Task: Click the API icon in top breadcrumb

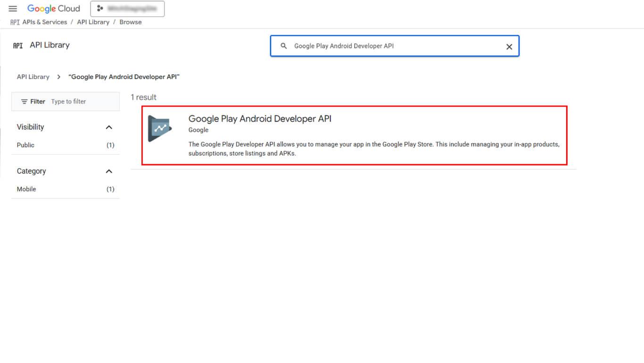Action: pyautogui.click(x=15, y=22)
